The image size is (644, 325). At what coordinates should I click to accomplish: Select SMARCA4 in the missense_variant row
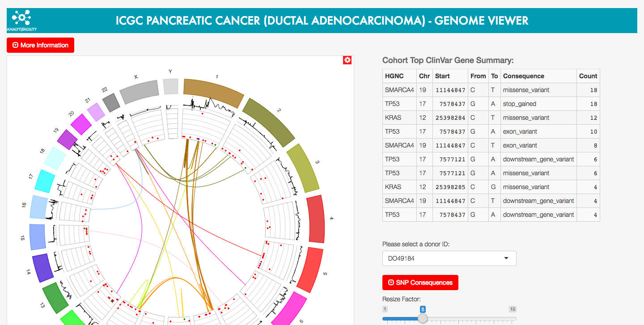pyautogui.click(x=399, y=90)
